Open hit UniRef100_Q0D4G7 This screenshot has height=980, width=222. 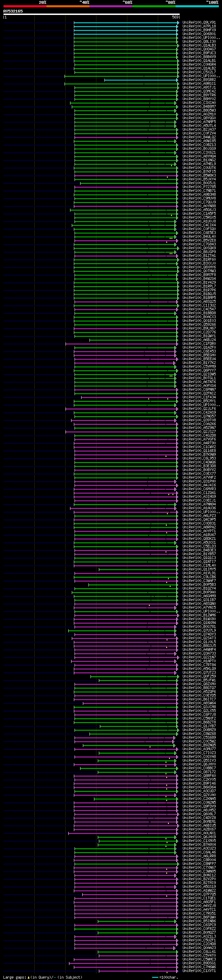[199, 49]
